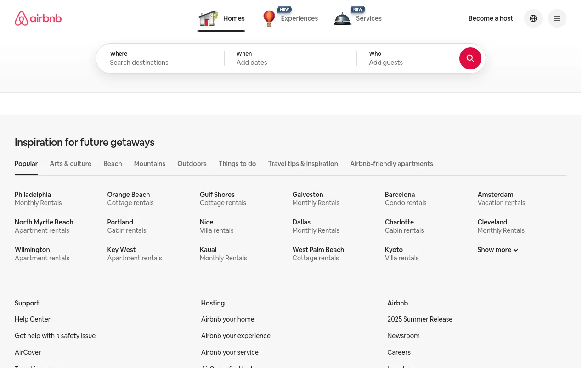Screen dimensions: 588x368
Task: Open Services via the bell icon
Action: pos(342,18)
